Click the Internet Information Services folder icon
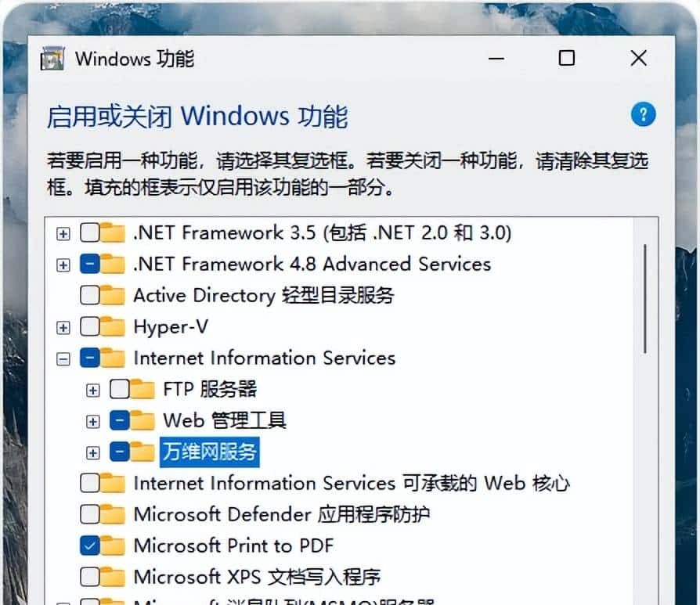700x605 pixels. click(111, 358)
